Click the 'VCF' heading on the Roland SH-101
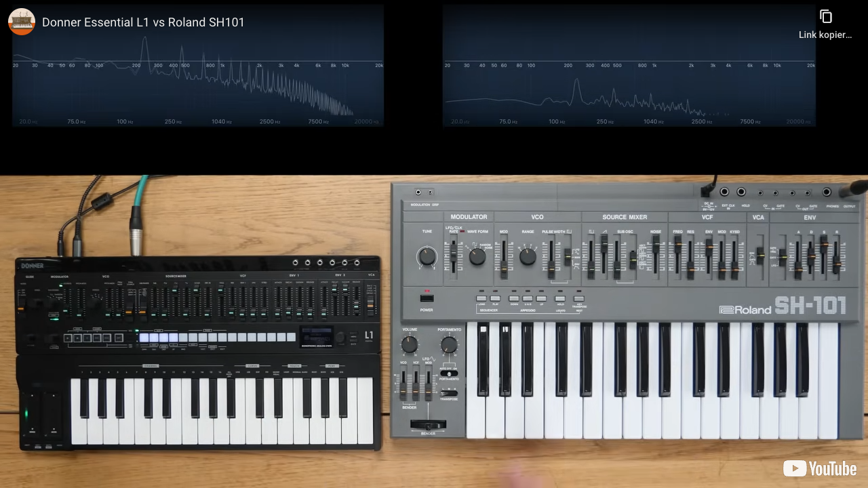The width and height of the screenshot is (868, 488). coord(707,217)
